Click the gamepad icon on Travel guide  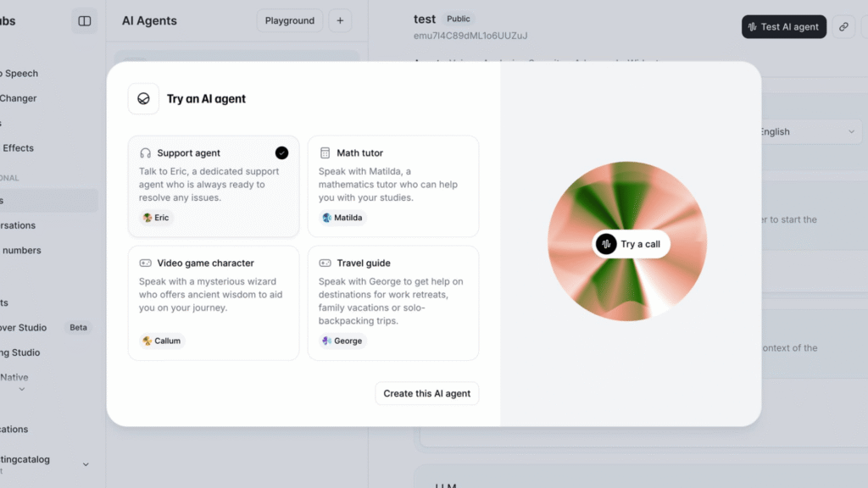[325, 263]
